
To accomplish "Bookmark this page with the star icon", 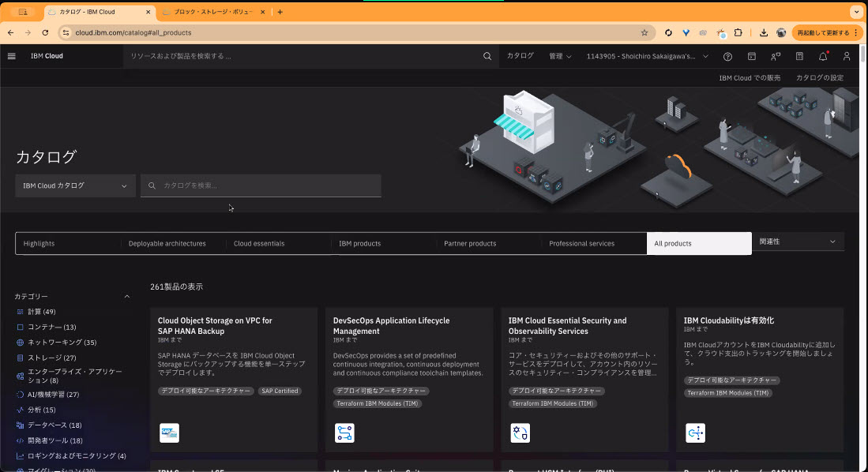I will (x=644, y=32).
